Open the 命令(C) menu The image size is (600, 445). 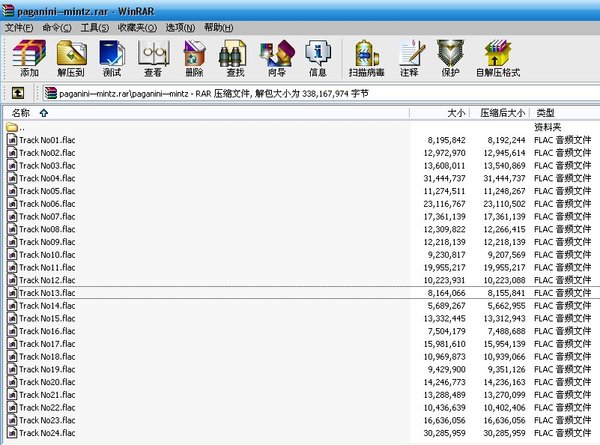(57, 28)
